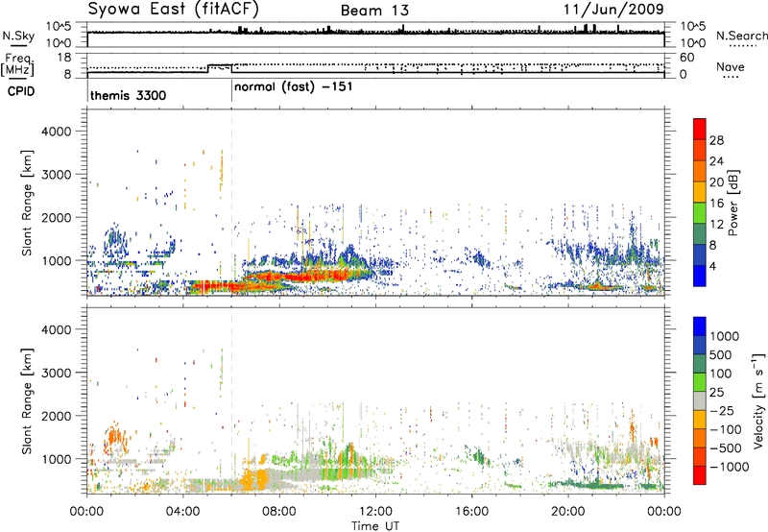Click the orange velocity patch near 01:00
The width and height of the screenshot is (768, 532).
coord(114,438)
